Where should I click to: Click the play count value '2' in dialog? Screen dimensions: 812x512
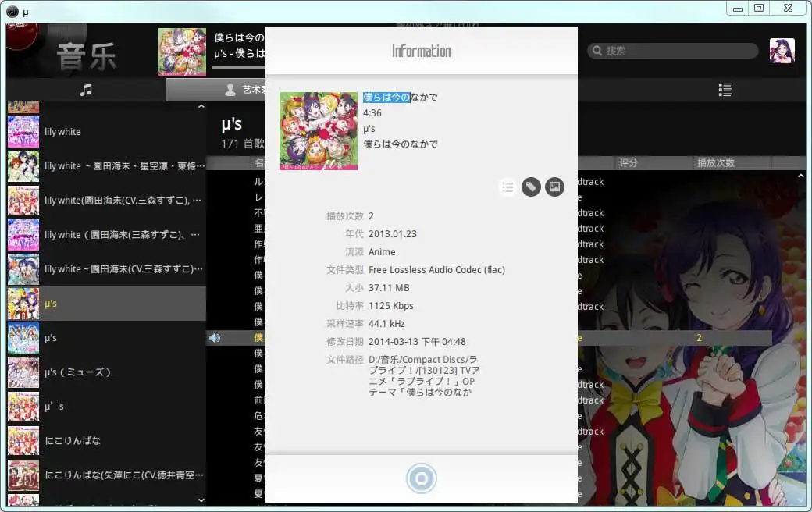point(371,216)
